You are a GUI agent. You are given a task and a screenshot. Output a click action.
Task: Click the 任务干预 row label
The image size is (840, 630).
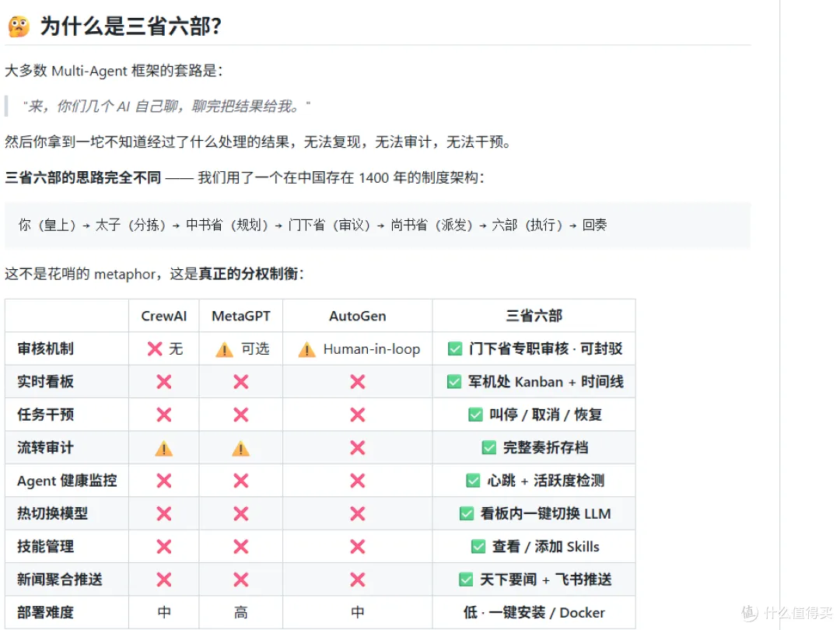tap(46, 415)
